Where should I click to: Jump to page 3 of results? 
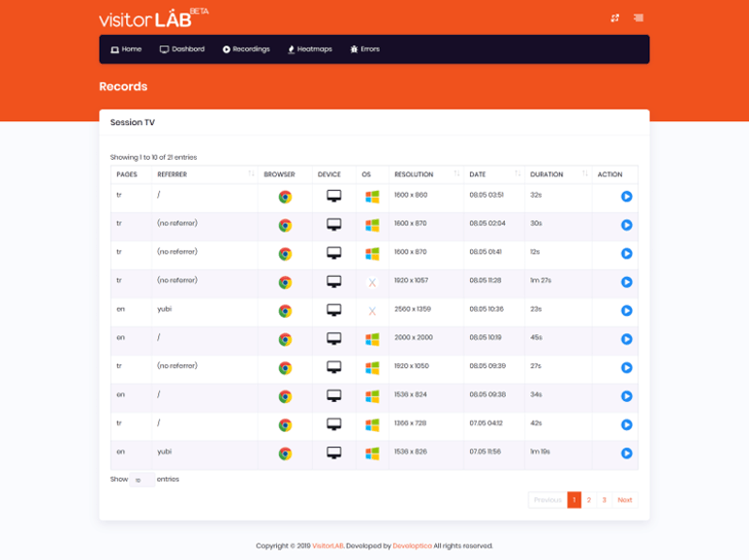604,500
